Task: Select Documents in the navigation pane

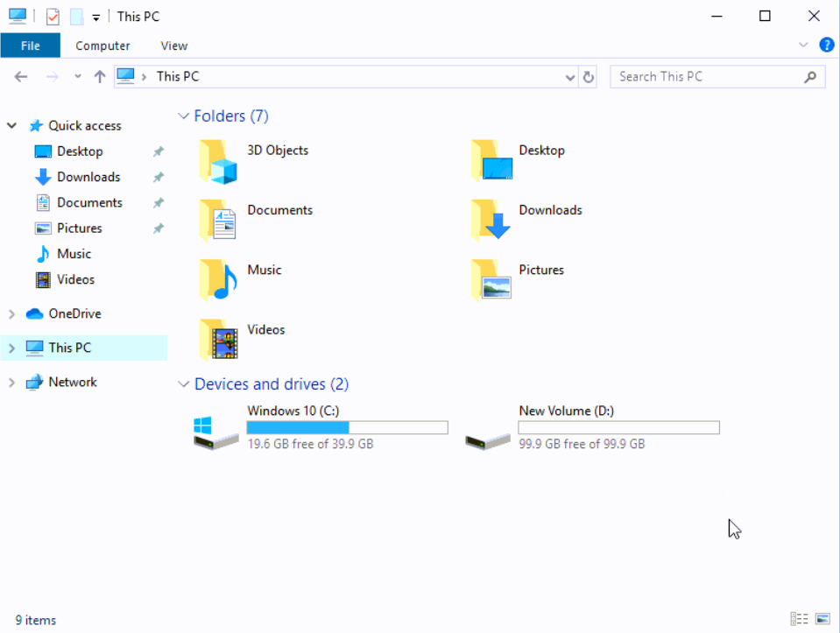Action: 89,203
